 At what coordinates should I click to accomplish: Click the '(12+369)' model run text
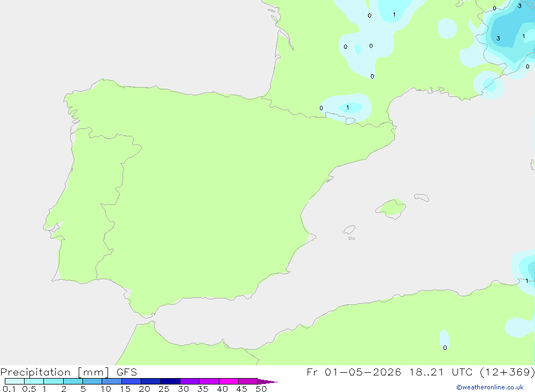pyautogui.click(x=507, y=372)
